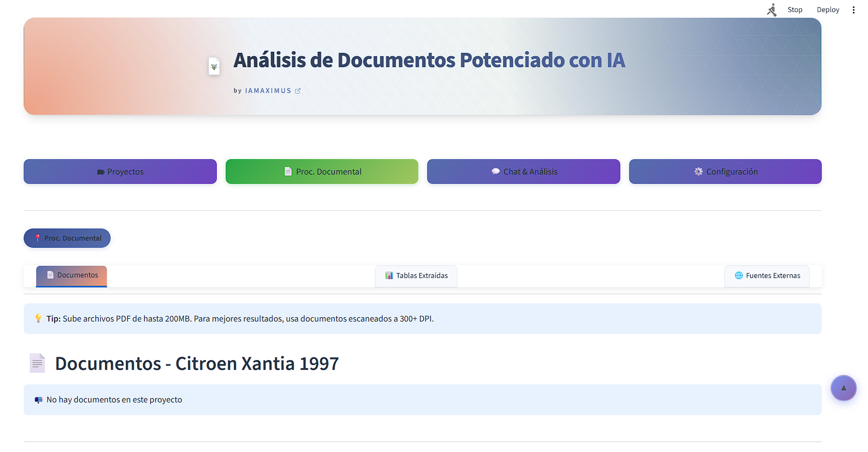Screen dimensions: 868x452
Task: Click the Deploy button
Action: coord(827,10)
